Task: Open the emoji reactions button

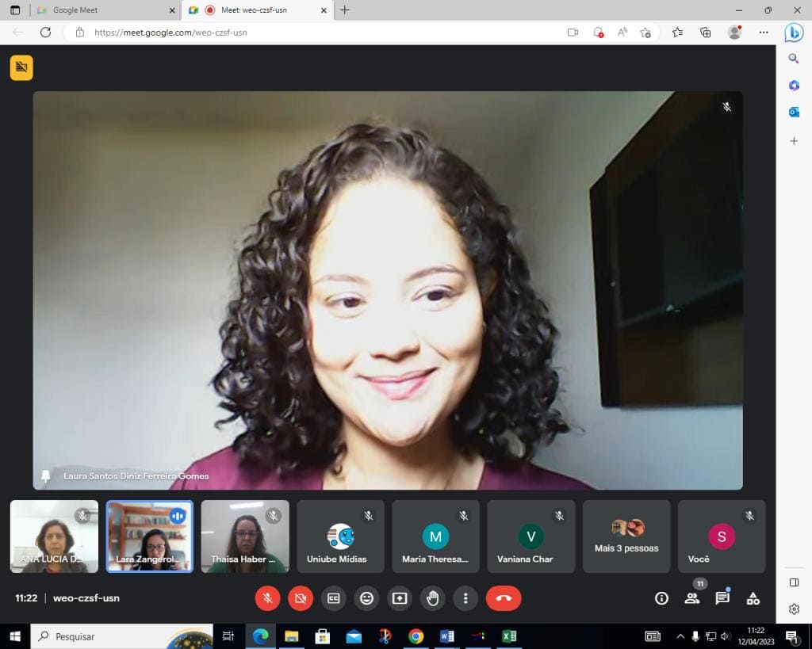Action: pyautogui.click(x=366, y=598)
